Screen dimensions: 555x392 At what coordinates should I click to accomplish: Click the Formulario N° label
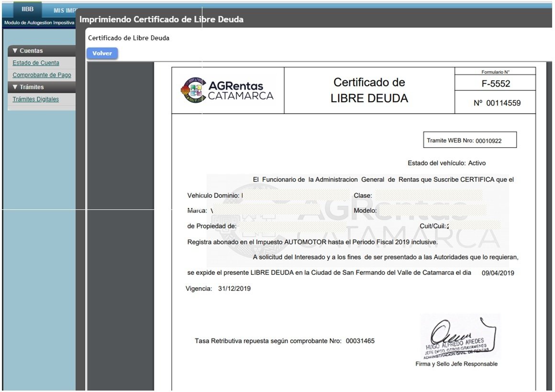[x=495, y=72]
